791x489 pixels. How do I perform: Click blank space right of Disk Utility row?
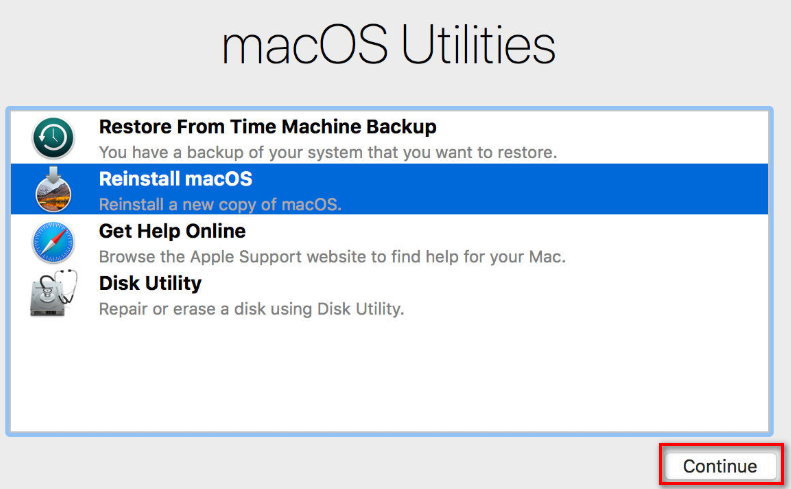(600, 295)
